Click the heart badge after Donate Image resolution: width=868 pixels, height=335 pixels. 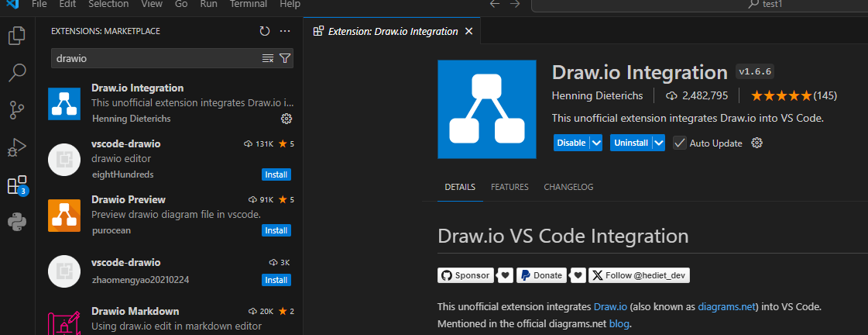578,275
